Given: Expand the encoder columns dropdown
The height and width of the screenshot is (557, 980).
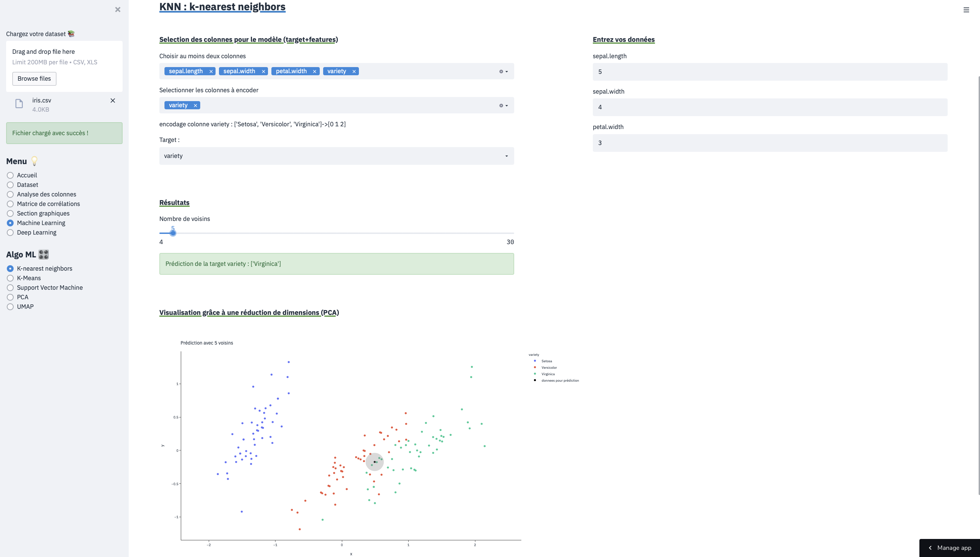Looking at the screenshot, I should pos(507,105).
